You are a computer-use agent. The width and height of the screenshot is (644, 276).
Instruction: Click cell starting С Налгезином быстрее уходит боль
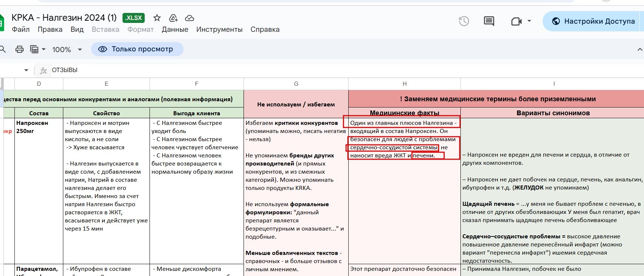pyautogui.click(x=197, y=191)
